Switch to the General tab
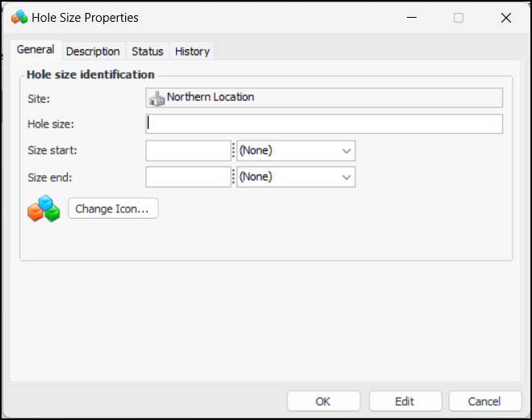 pos(36,50)
